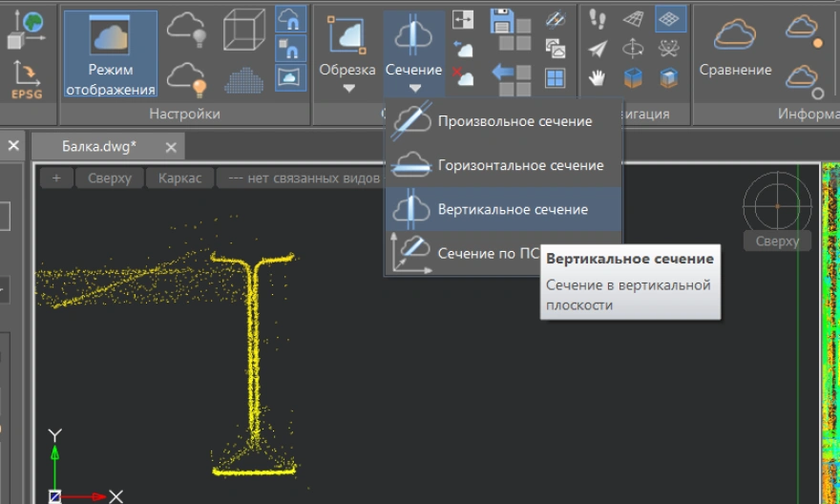Expand the Обрезка dropdown
This screenshot has width=840, height=504.
[x=347, y=89]
